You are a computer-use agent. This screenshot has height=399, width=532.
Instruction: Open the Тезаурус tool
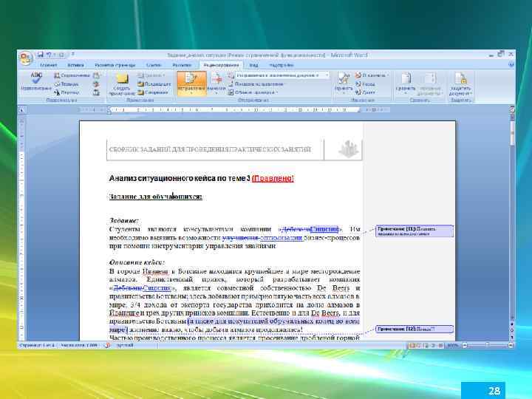tap(66, 83)
